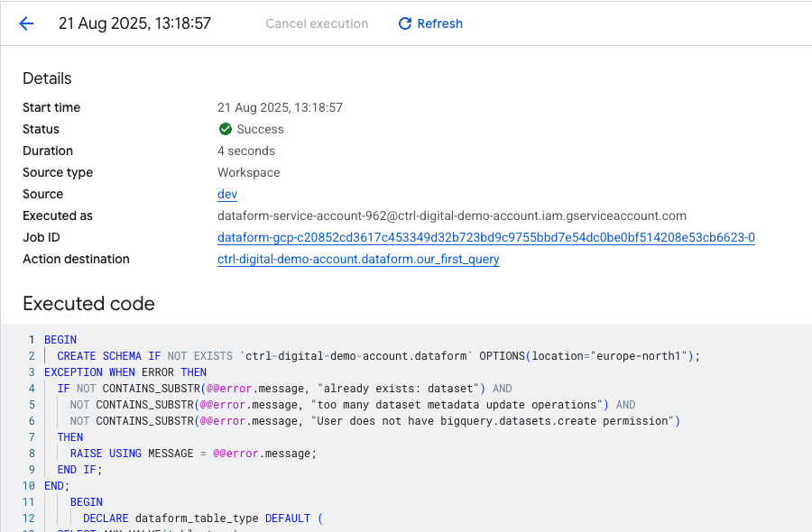This screenshot has height=532, width=812.
Task: Open the our_first_query action destination link
Action: click(358, 260)
